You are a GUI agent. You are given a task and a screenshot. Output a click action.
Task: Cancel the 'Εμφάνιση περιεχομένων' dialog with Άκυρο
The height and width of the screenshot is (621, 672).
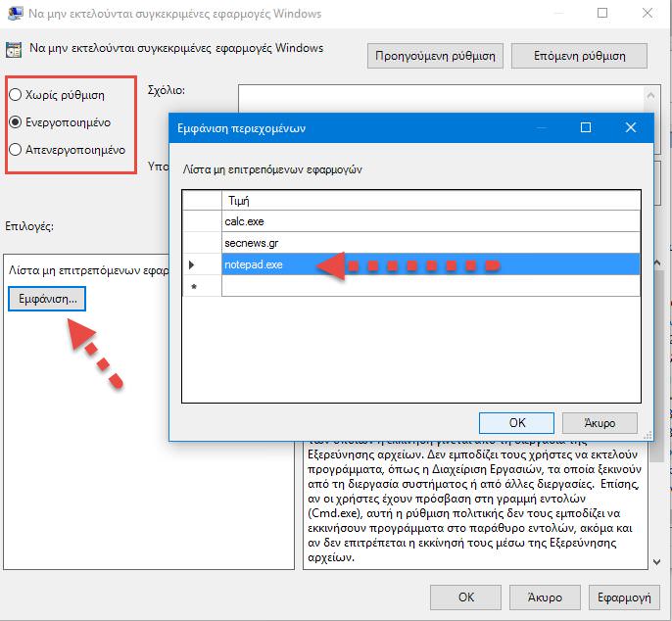tap(600, 423)
